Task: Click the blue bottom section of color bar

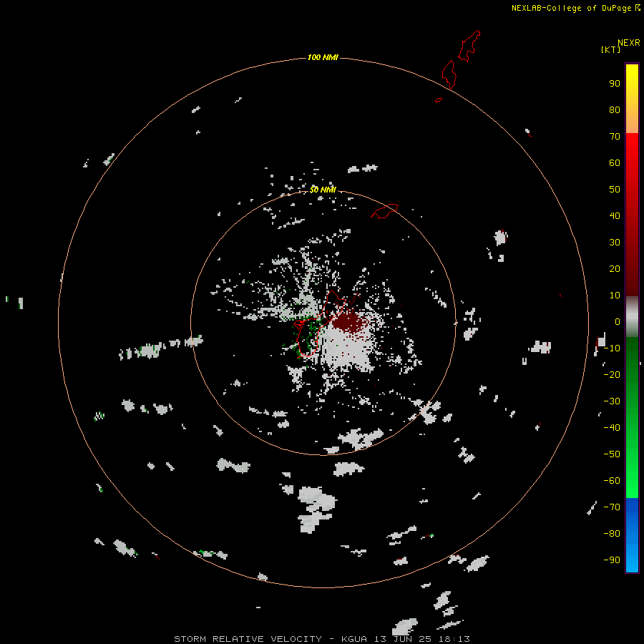Action: coord(632,535)
